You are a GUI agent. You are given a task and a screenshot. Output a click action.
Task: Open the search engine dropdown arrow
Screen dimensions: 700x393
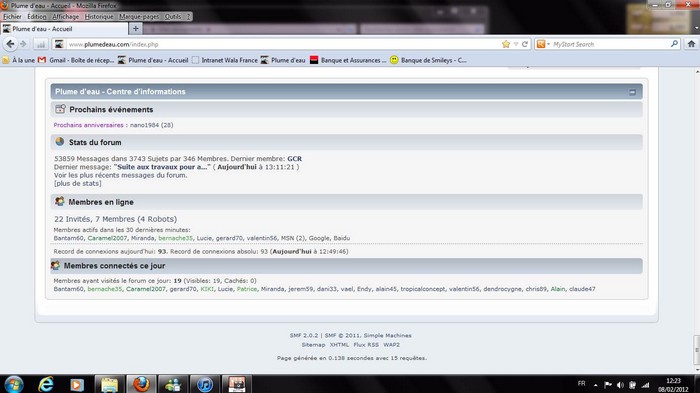point(548,44)
